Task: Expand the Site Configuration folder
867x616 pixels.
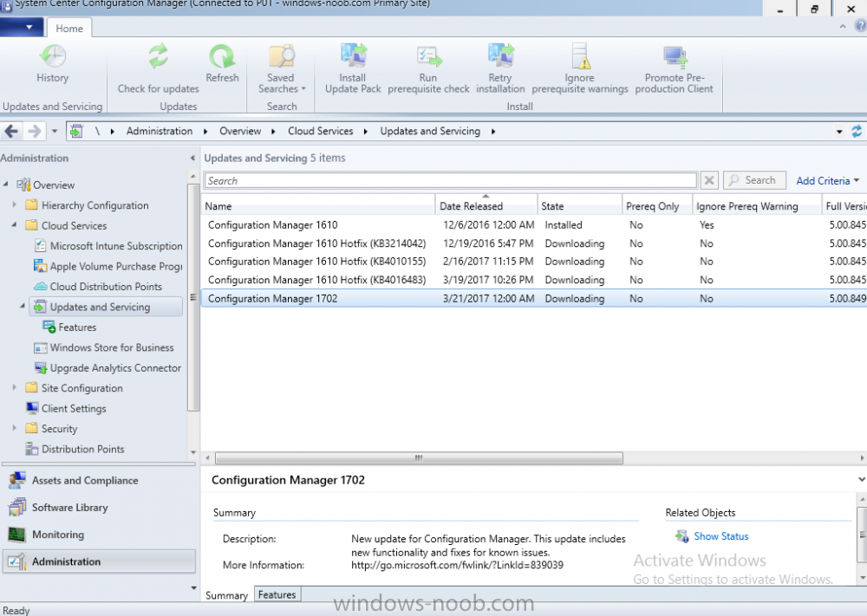Action: tap(15, 387)
